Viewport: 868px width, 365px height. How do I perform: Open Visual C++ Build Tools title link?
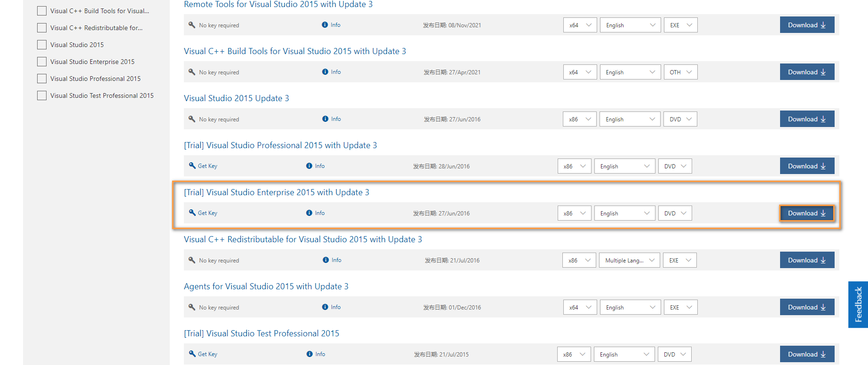295,51
